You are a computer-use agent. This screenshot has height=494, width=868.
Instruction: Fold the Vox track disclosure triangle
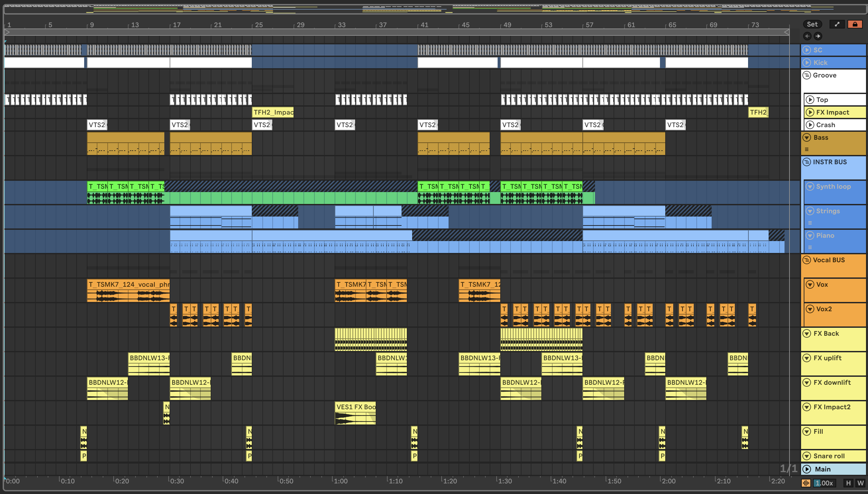click(x=810, y=284)
